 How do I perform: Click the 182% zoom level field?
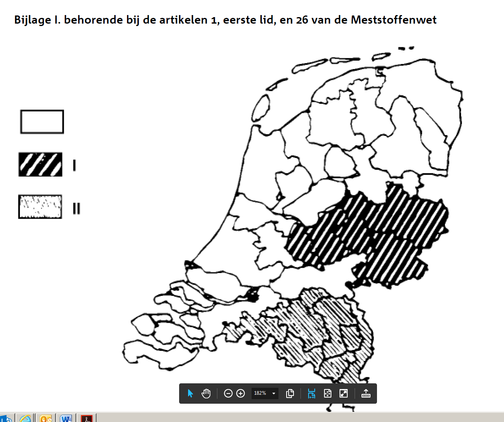[260, 394]
